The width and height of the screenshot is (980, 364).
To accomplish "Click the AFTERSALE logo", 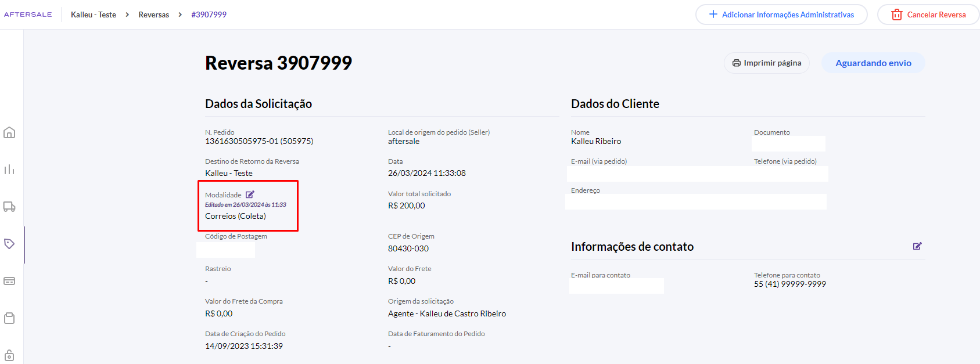I will coord(28,15).
